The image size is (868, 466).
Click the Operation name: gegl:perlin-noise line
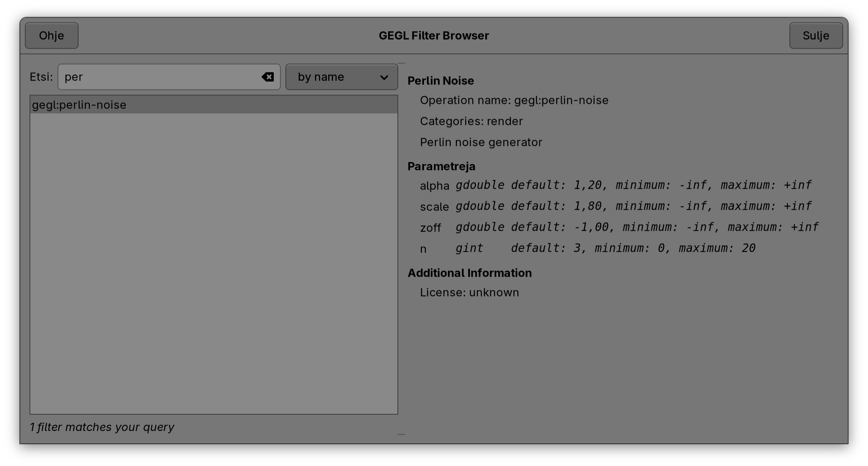(514, 100)
